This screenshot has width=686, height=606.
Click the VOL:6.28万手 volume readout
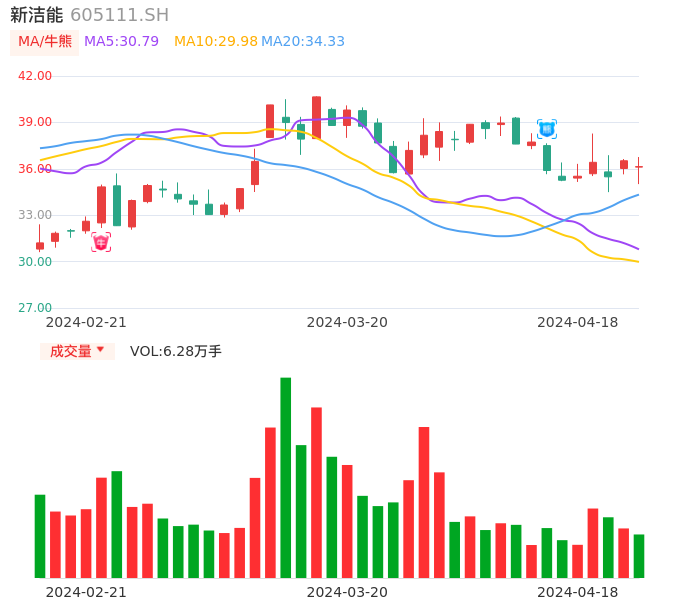click(176, 351)
